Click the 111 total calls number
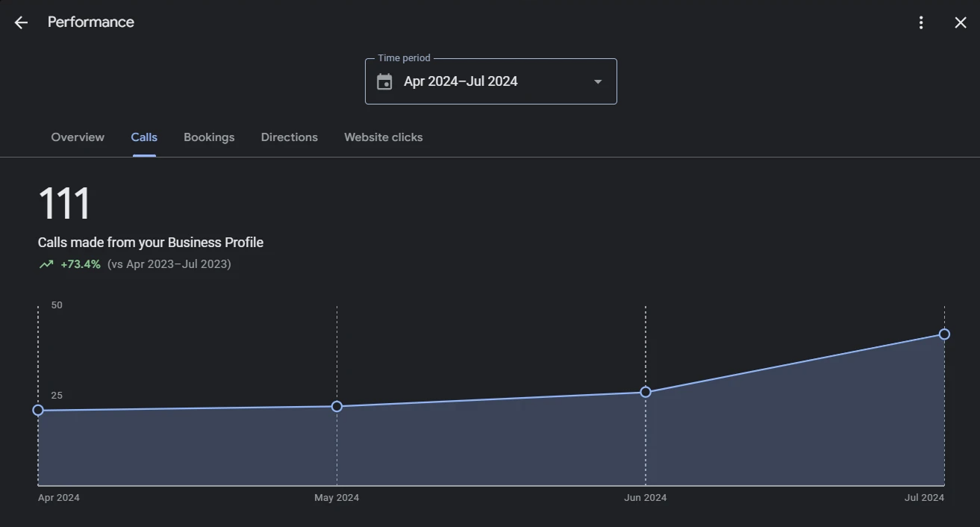The image size is (980, 527). tap(64, 204)
